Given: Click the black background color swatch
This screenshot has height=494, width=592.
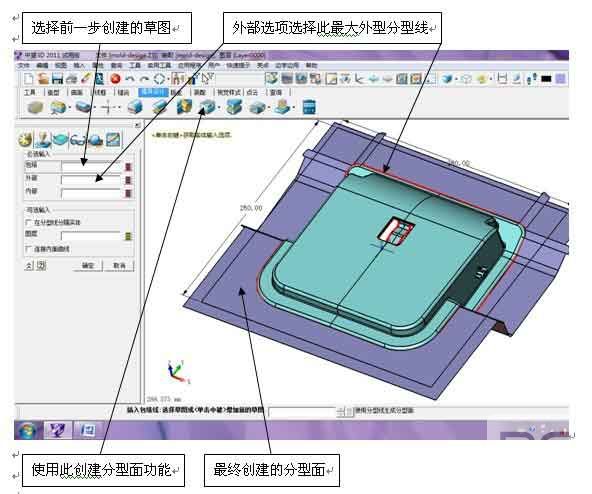Looking at the screenshot, I should (546, 79).
